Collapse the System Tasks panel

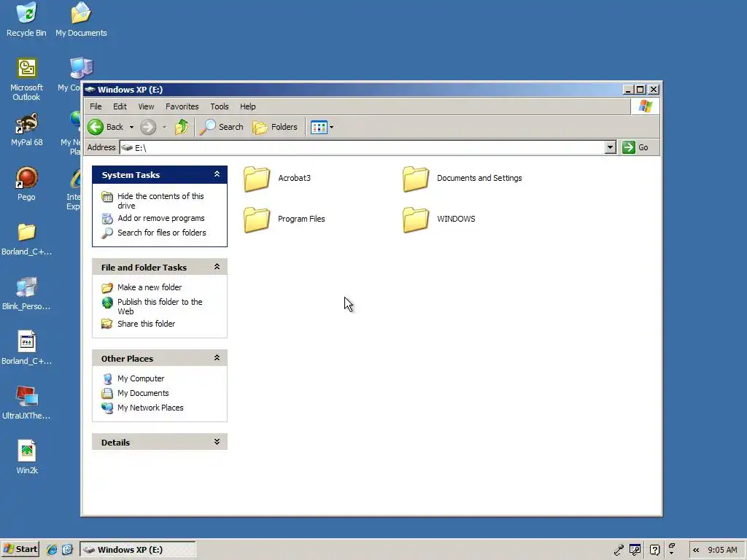tap(217, 174)
